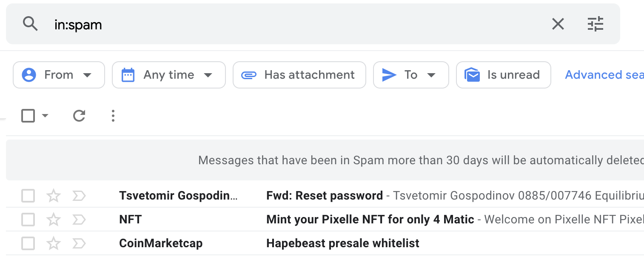This screenshot has width=644, height=257.
Task: Click into the search input field
Action: pyautogui.click(x=298, y=24)
